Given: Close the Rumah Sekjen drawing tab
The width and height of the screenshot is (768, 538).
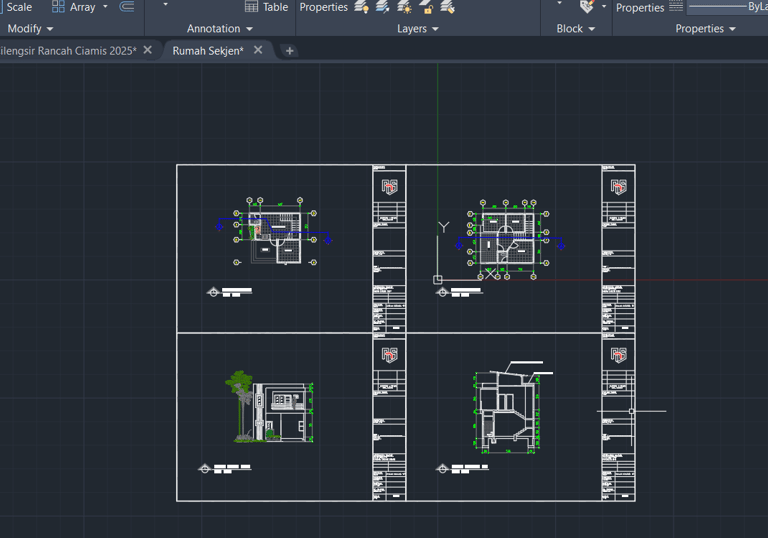Looking at the screenshot, I should [x=258, y=50].
